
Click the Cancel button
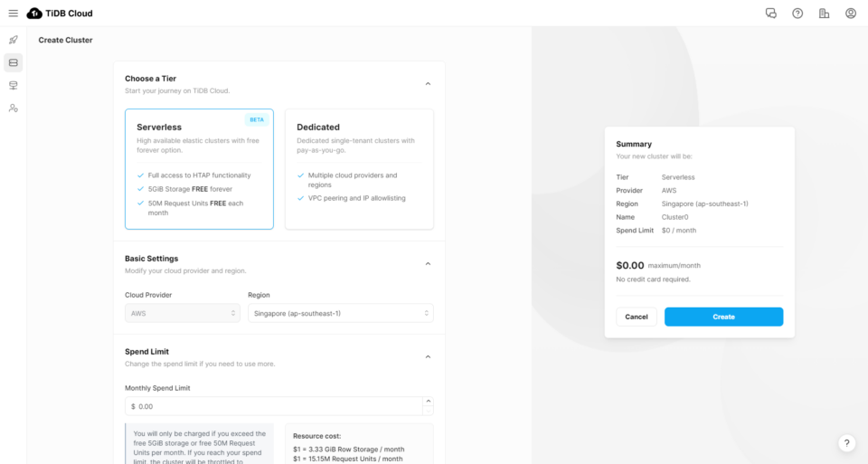pyautogui.click(x=637, y=317)
